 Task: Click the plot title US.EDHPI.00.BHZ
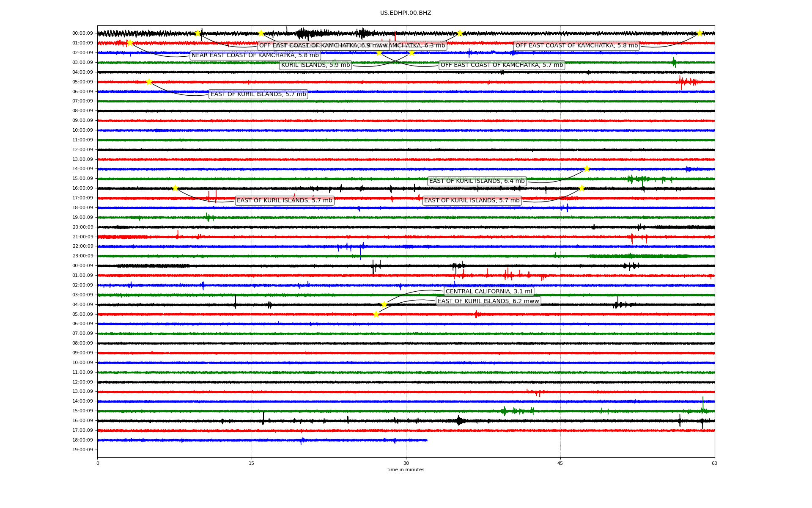(x=406, y=13)
